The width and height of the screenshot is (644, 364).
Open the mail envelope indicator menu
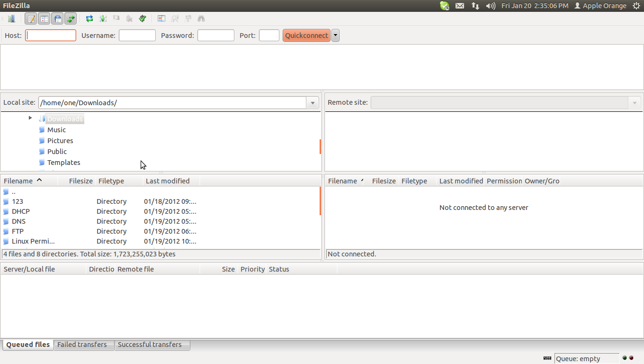pyautogui.click(x=460, y=6)
